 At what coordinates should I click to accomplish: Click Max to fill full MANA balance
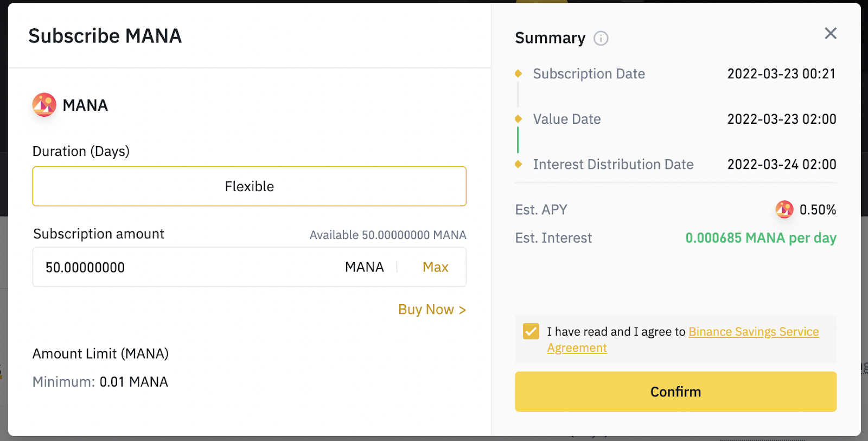coord(435,267)
